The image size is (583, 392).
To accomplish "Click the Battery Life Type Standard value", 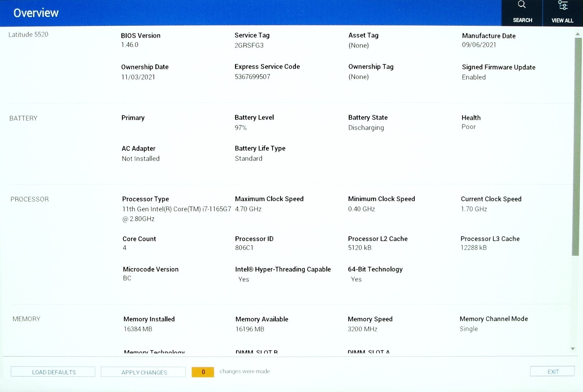I will coord(249,158).
